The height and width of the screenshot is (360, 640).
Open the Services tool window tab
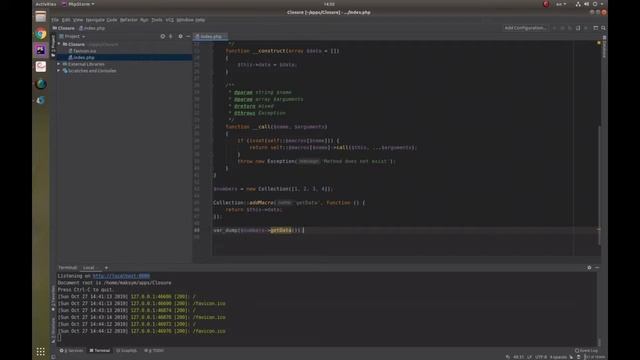[x=71, y=351]
